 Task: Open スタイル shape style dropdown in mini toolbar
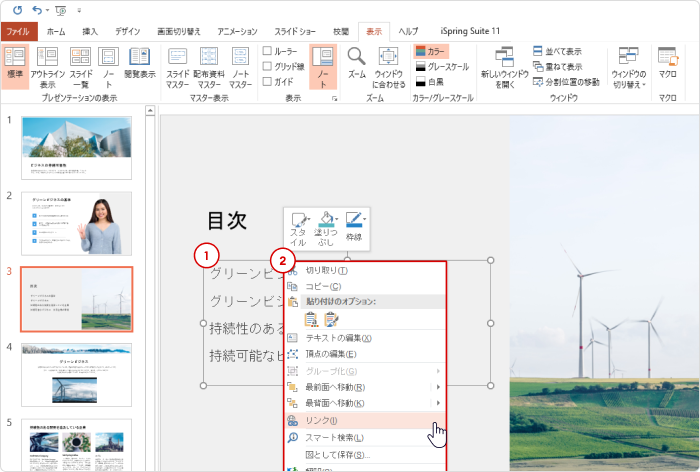pyautogui.click(x=299, y=229)
